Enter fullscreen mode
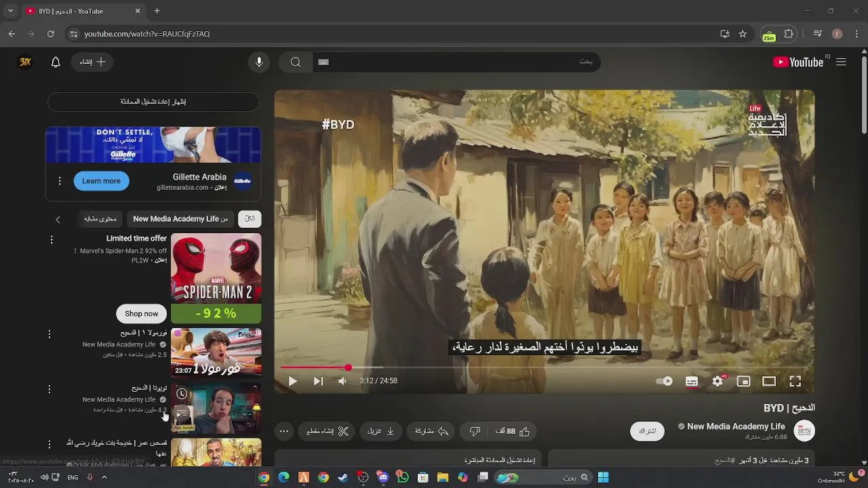Screen dimensions: 868x488 click(795, 382)
